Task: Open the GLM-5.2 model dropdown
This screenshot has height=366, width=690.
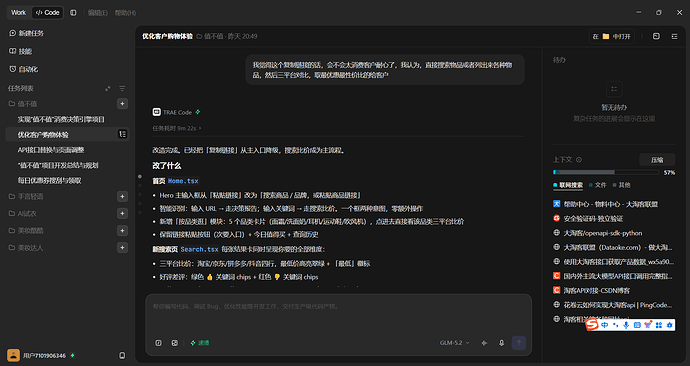Action: point(455,343)
